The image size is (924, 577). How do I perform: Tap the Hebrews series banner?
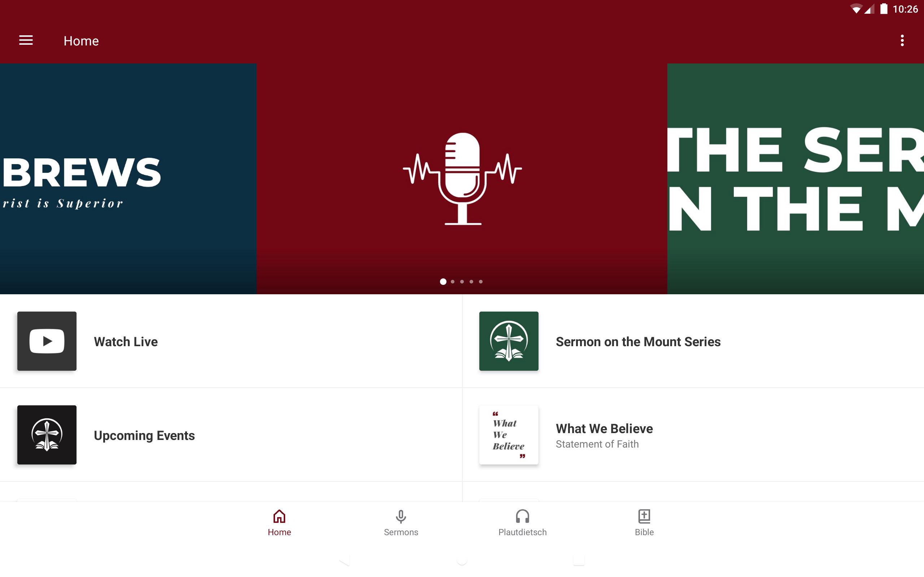(x=128, y=179)
